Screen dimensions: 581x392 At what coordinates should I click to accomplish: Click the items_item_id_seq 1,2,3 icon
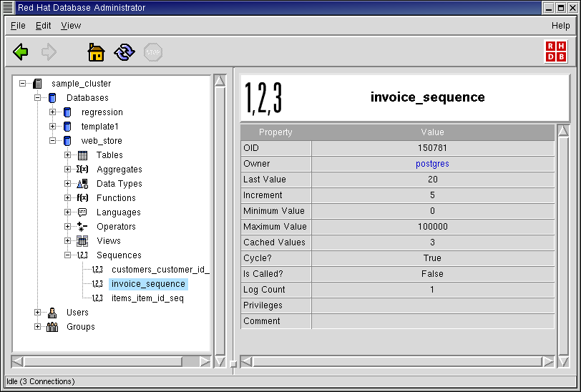click(97, 298)
